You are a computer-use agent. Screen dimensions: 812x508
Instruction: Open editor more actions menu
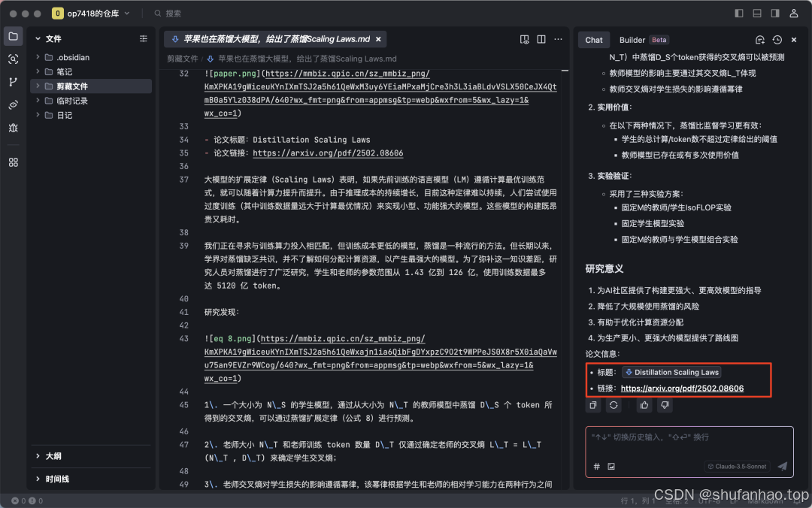pyautogui.click(x=558, y=39)
